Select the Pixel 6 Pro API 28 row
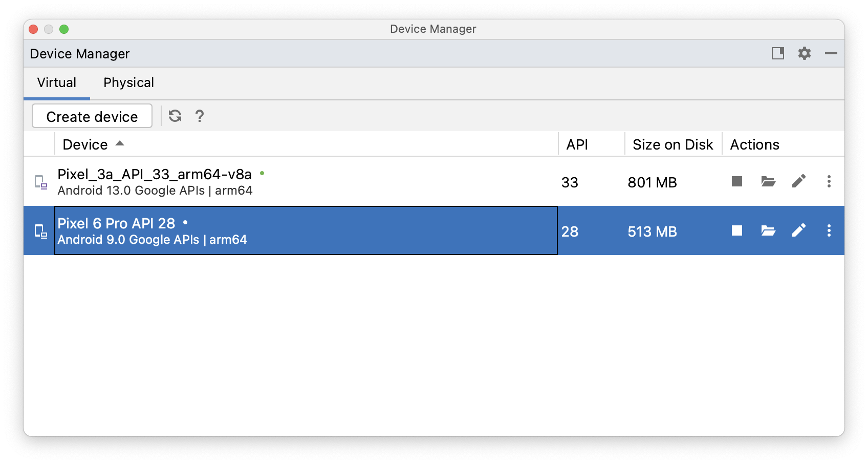 434,230
